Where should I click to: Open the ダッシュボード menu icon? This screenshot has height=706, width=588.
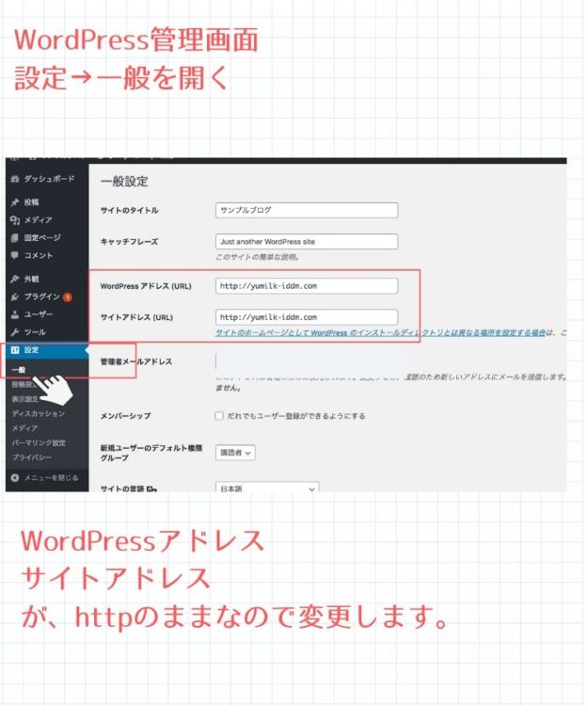tap(15, 179)
